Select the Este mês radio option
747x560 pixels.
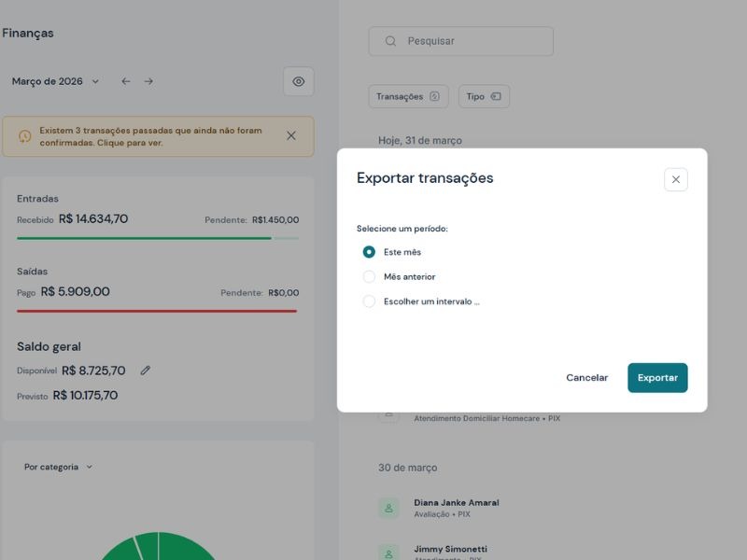tap(370, 251)
